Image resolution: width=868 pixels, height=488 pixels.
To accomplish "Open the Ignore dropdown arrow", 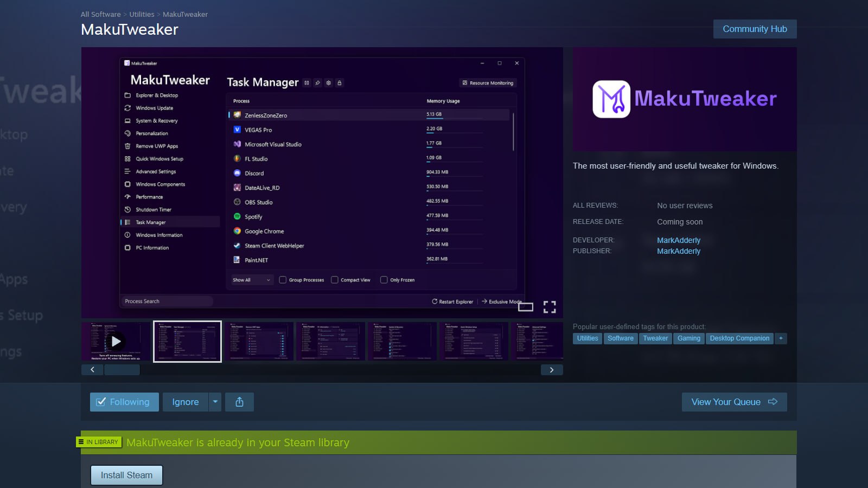I will (x=215, y=402).
